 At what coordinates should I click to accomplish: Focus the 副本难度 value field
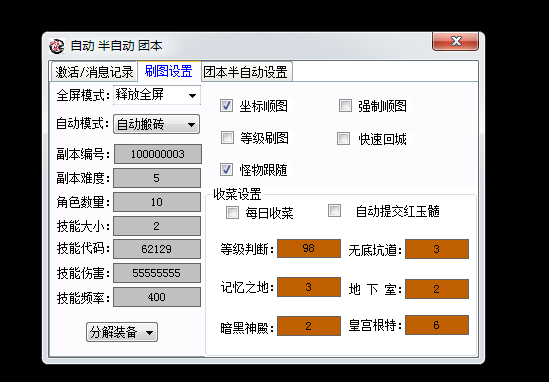[x=157, y=178]
